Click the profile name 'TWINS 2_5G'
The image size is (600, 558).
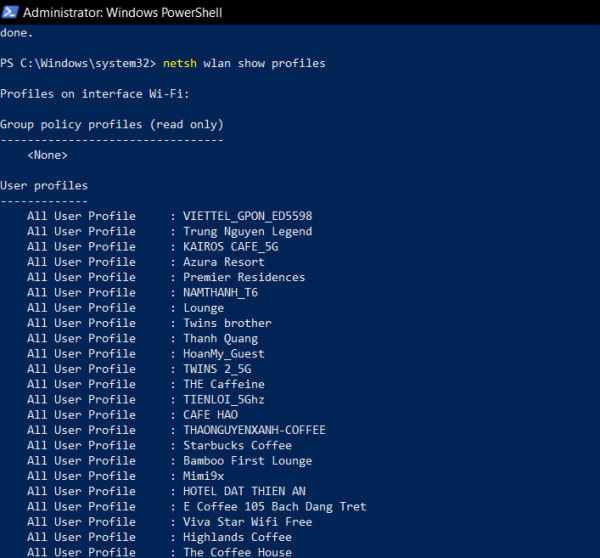217,369
